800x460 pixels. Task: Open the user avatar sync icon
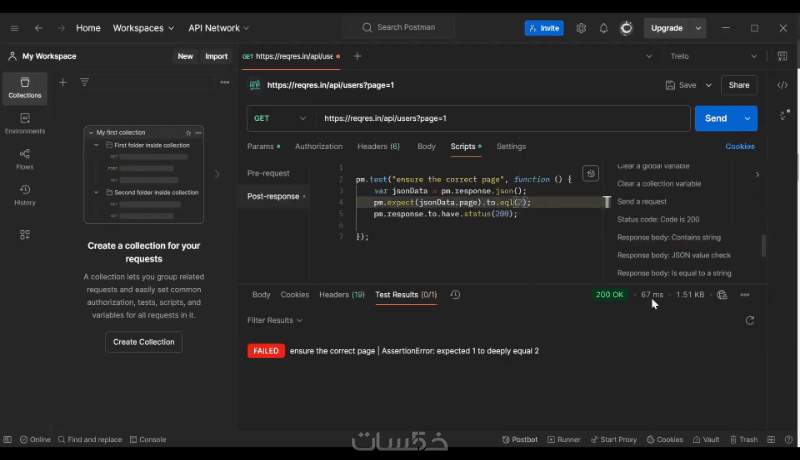[627, 28]
